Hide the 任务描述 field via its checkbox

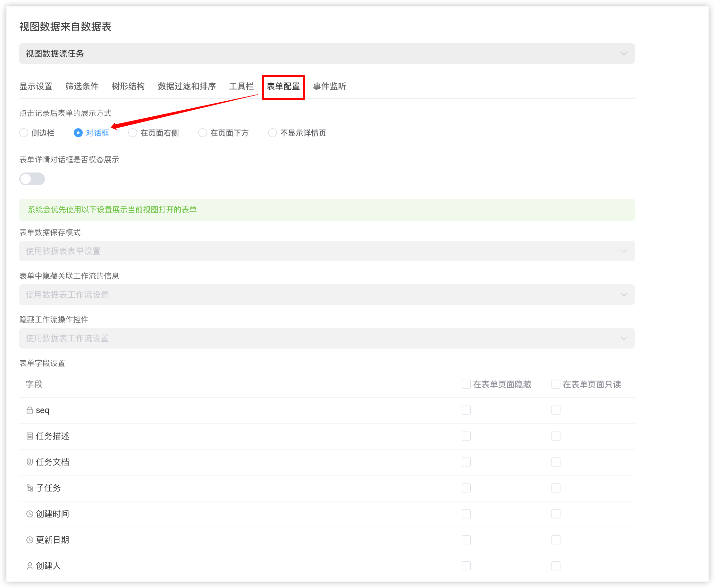click(466, 436)
